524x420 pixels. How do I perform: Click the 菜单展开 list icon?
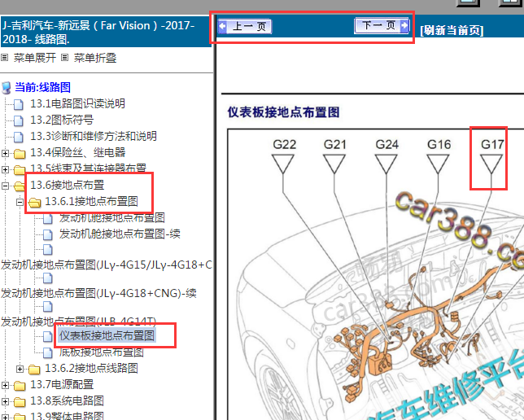point(5,58)
